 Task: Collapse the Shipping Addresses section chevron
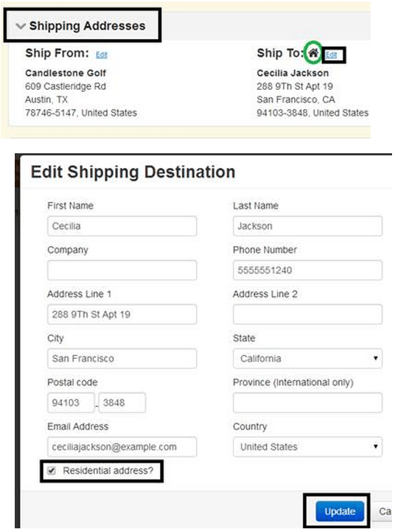click(21, 26)
